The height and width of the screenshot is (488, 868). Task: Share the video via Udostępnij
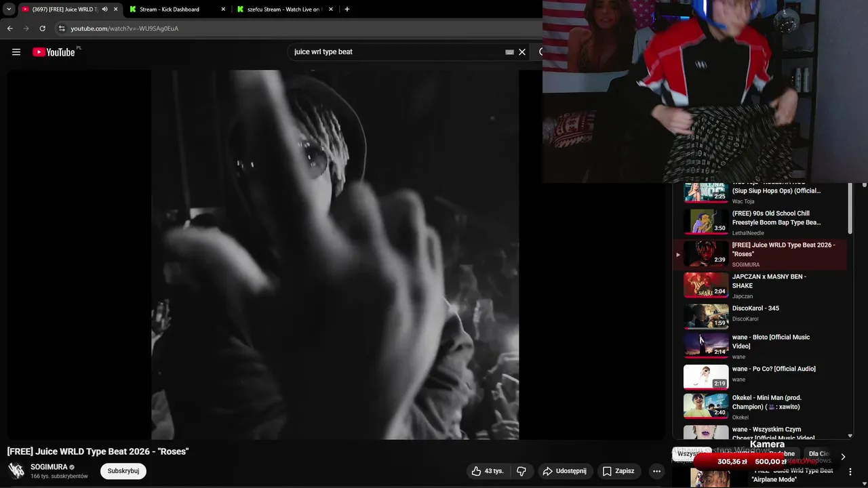click(566, 471)
